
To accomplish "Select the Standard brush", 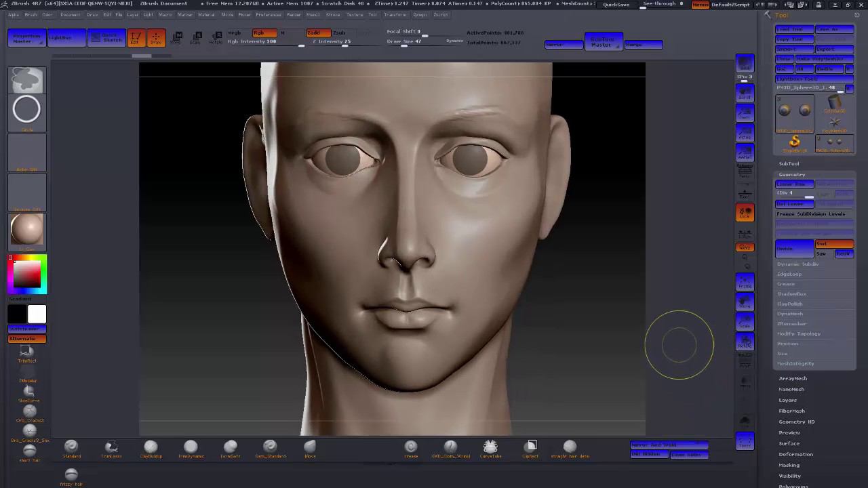I will coord(71,447).
